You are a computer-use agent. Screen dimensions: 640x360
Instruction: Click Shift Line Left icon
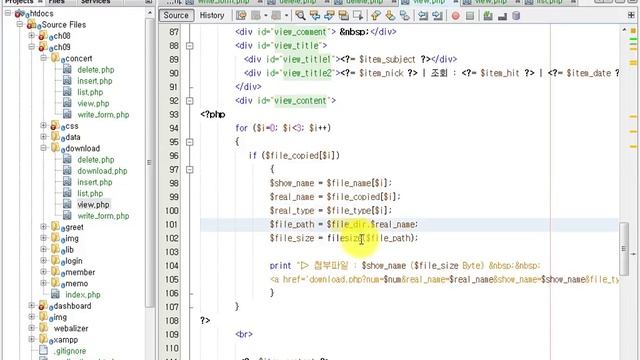point(423,16)
